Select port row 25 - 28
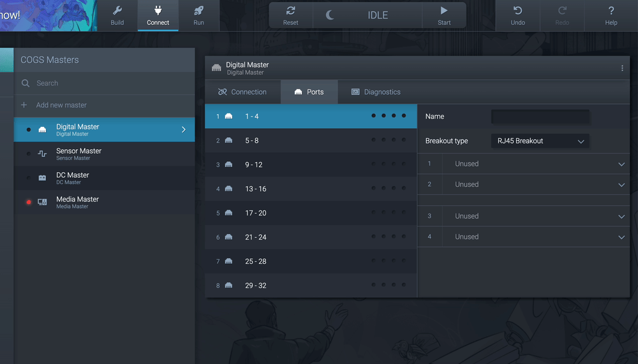Viewport: 638px width, 364px height. (x=311, y=261)
